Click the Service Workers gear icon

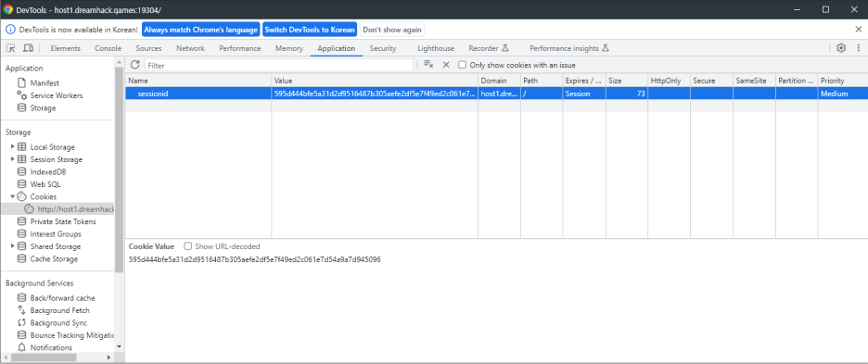click(21, 95)
